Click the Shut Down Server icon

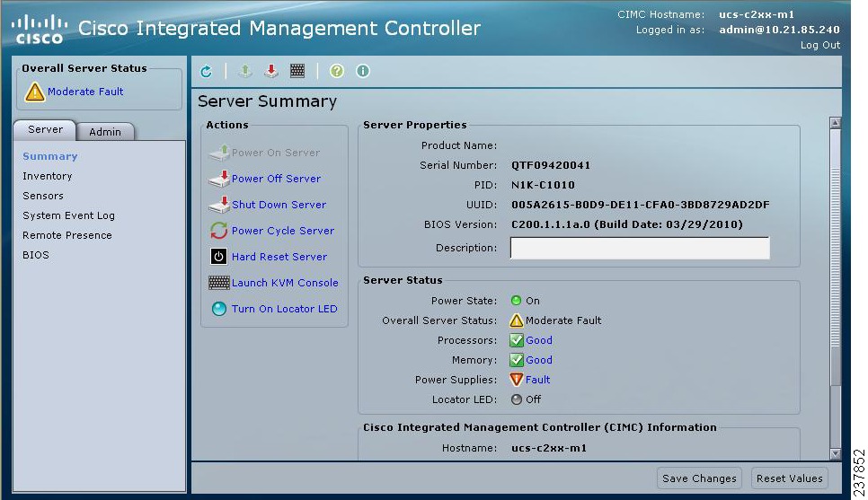click(x=219, y=204)
